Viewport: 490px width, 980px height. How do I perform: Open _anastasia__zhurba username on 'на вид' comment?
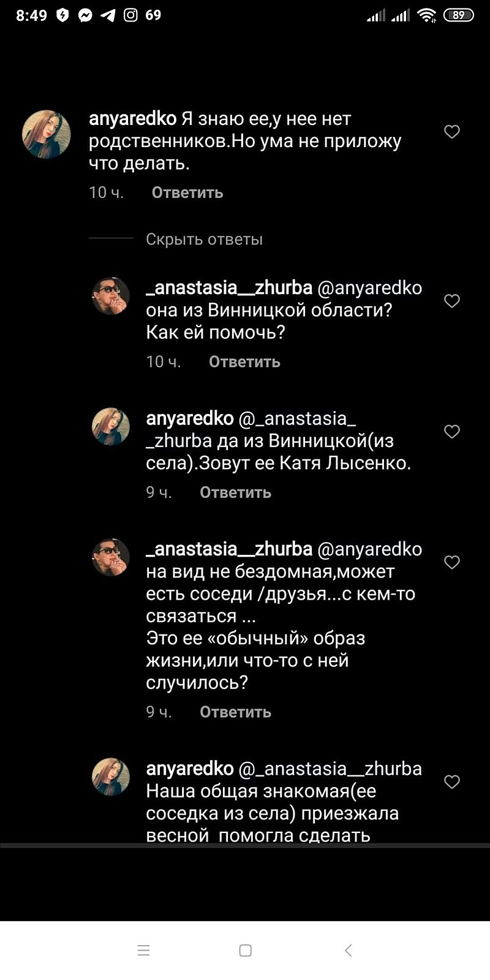tap(229, 549)
